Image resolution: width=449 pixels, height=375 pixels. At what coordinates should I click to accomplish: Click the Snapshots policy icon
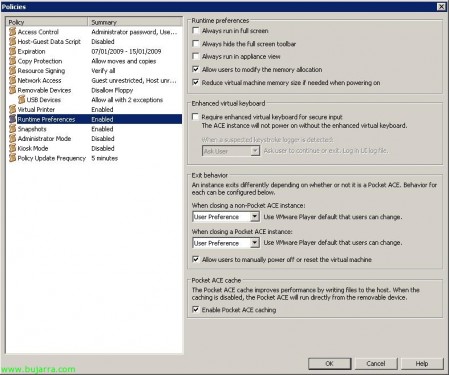[12, 129]
